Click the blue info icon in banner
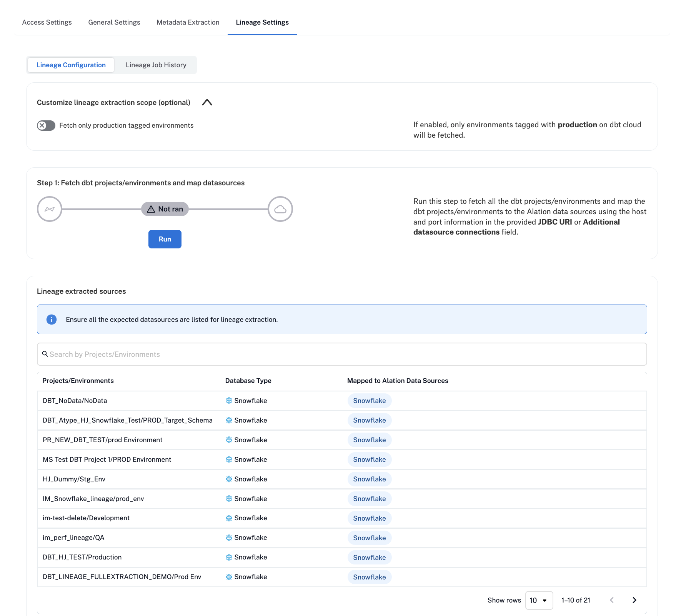676x616 pixels. pyautogui.click(x=52, y=320)
